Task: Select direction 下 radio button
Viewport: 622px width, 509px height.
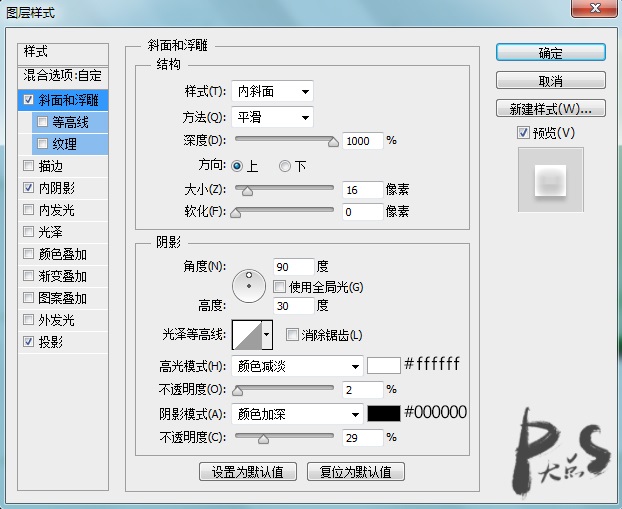Action: click(x=285, y=166)
